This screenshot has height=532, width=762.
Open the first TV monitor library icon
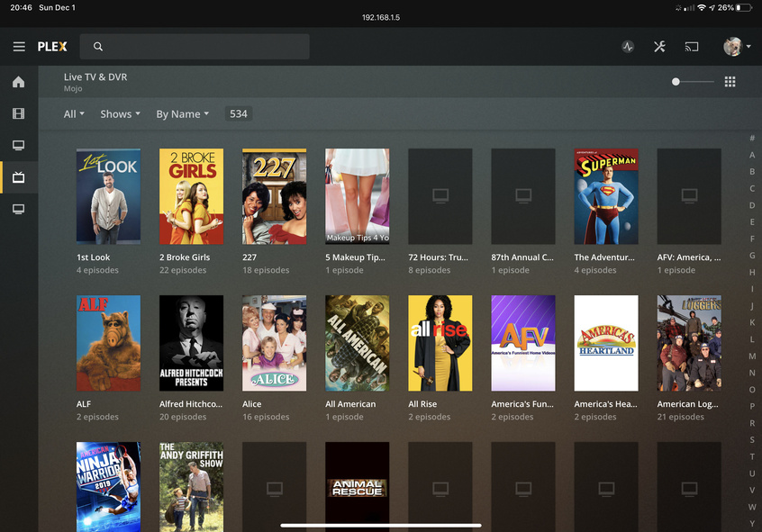tap(19, 145)
